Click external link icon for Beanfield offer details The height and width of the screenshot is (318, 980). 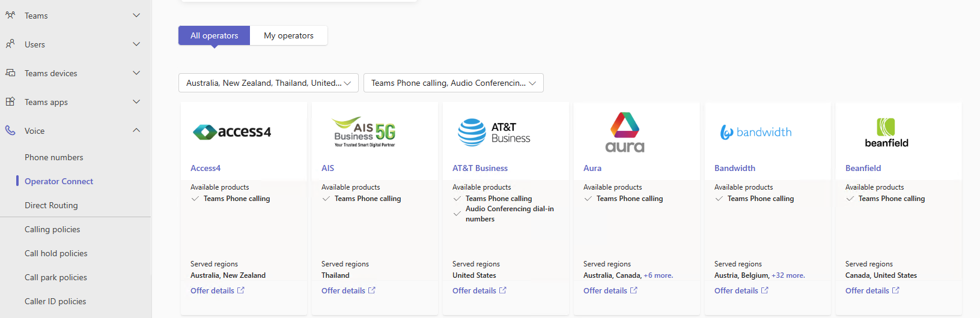click(896, 290)
